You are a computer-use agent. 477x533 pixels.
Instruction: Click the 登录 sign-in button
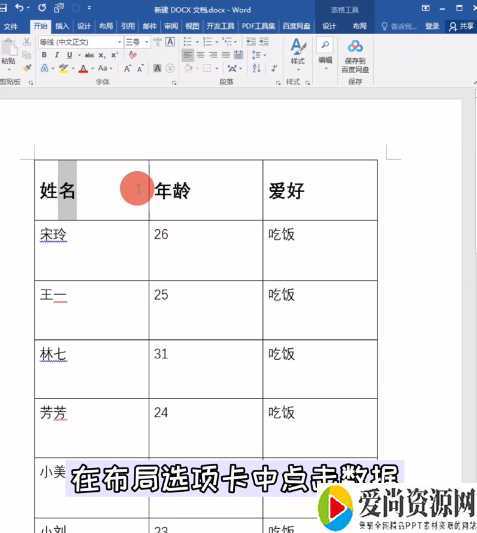[432, 26]
